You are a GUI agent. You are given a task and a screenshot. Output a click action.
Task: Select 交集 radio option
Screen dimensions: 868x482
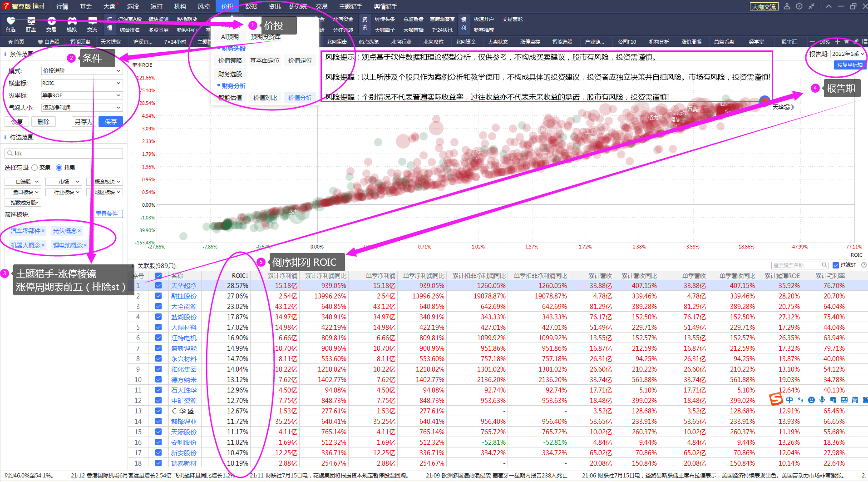[35, 168]
